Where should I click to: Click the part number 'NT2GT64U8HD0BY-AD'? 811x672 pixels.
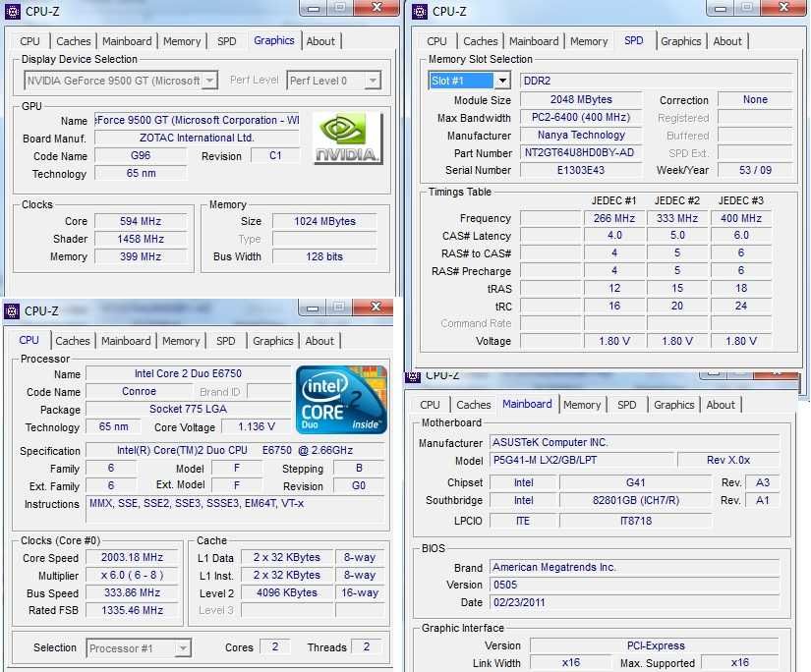click(581, 152)
